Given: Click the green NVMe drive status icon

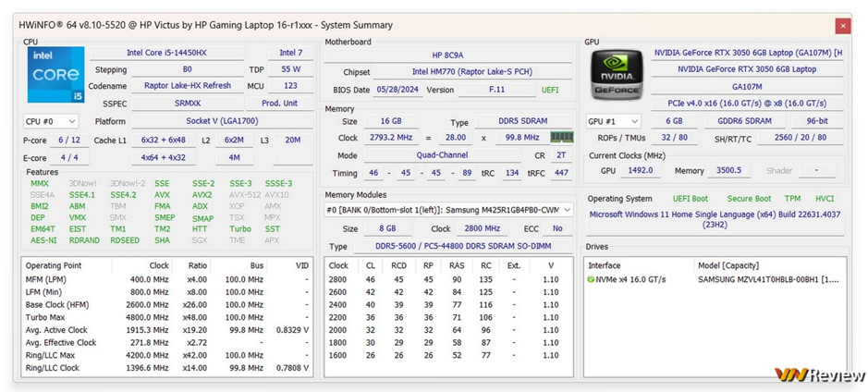Looking at the screenshot, I should point(592,279).
